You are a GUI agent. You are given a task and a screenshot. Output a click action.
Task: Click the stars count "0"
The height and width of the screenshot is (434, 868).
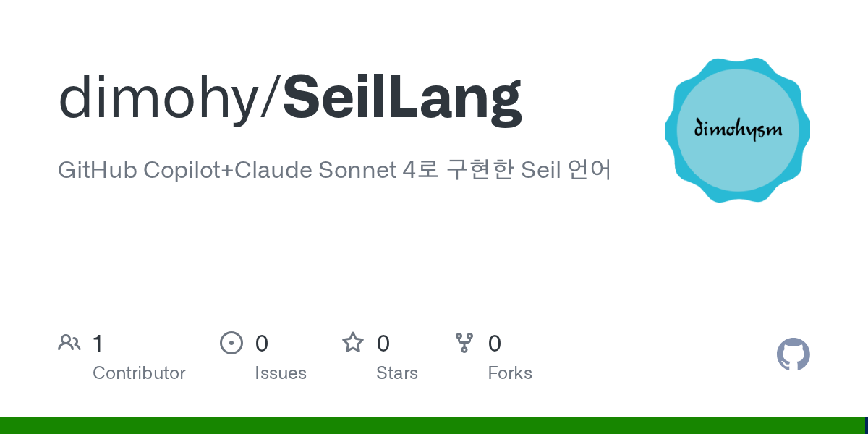point(383,344)
